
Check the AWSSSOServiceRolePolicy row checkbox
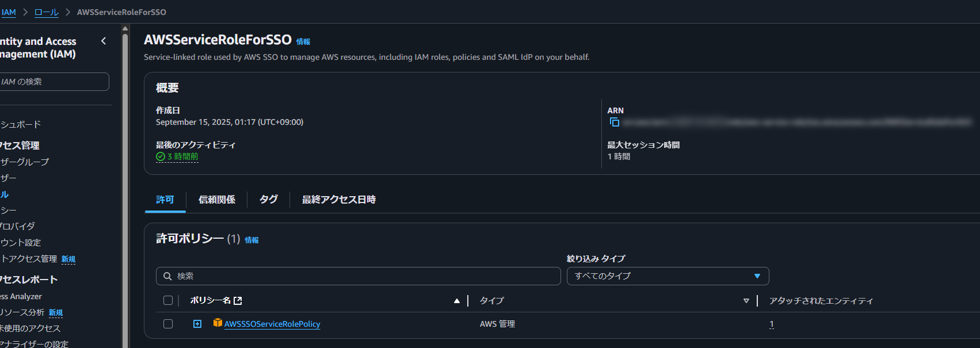click(168, 324)
